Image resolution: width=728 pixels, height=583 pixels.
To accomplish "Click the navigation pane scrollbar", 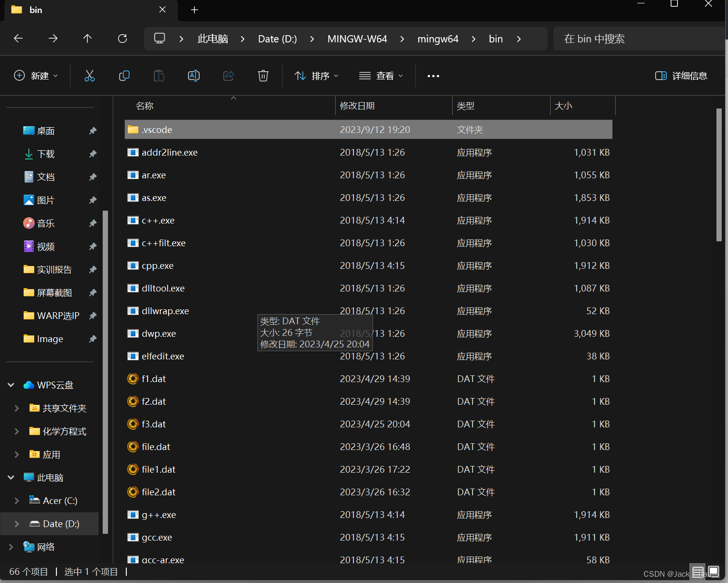I will coord(105,372).
